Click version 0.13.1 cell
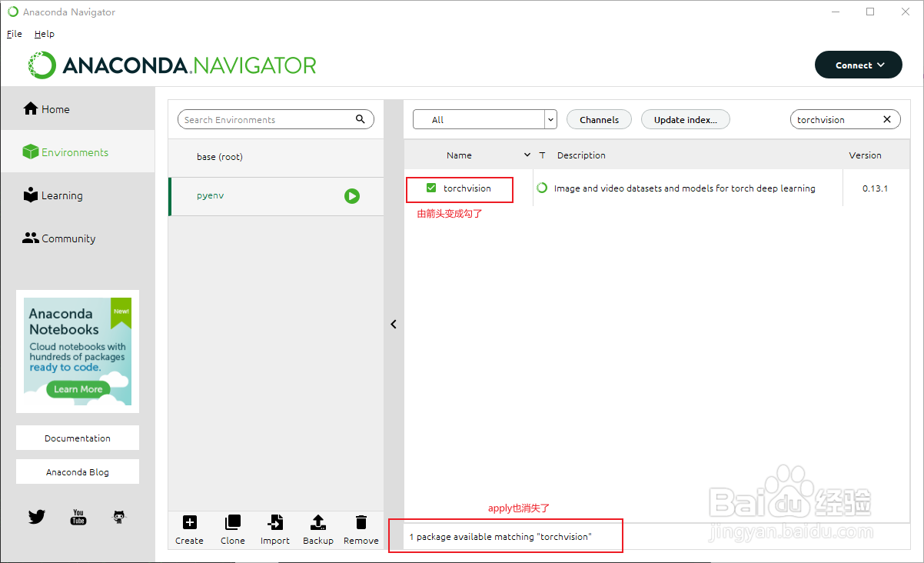The height and width of the screenshot is (563, 924). (x=875, y=188)
